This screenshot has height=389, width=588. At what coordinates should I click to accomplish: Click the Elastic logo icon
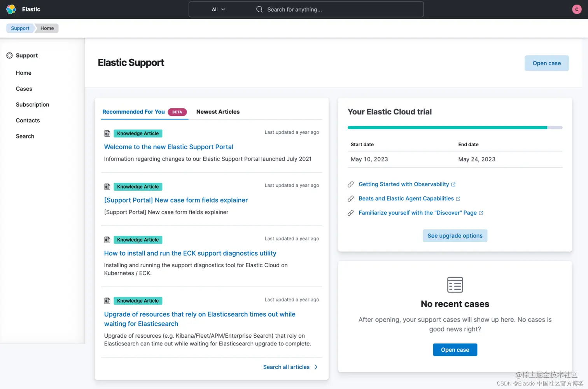click(11, 9)
